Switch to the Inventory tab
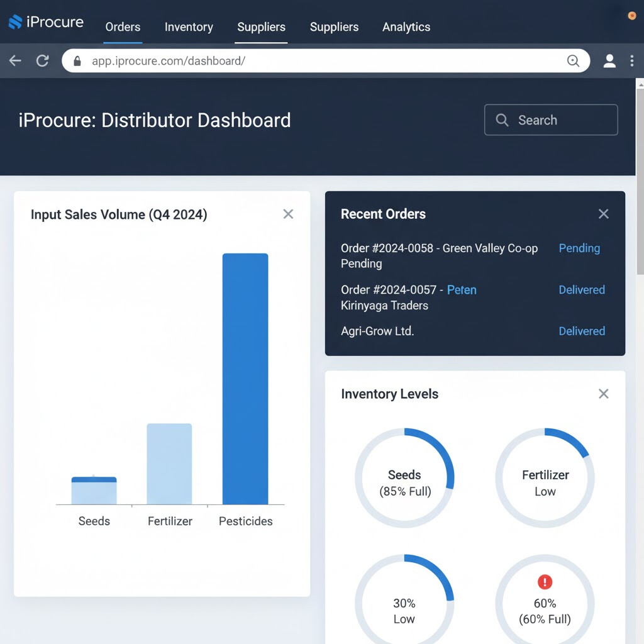644x644 pixels. 189,27
